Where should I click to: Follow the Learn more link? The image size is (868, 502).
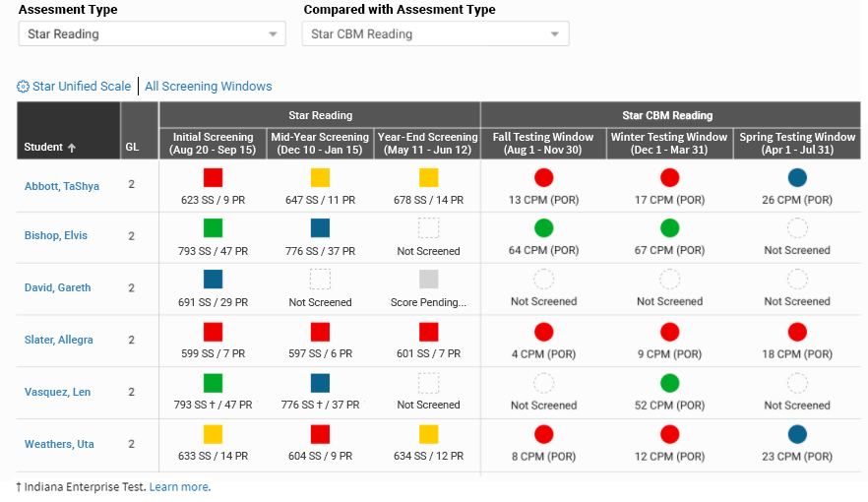[x=180, y=487]
